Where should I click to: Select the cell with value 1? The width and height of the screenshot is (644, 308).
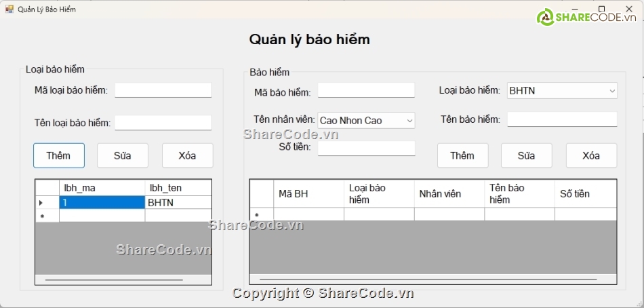tap(102, 203)
